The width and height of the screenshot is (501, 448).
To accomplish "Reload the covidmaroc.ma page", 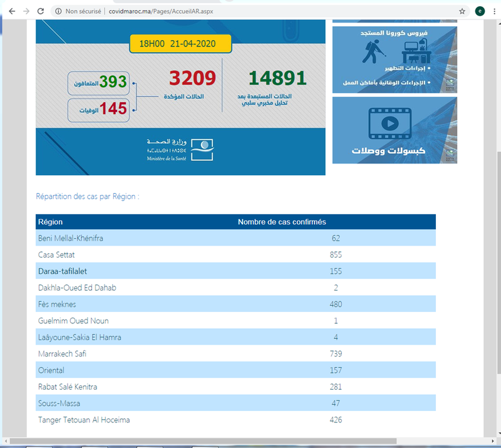I will click(x=41, y=11).
